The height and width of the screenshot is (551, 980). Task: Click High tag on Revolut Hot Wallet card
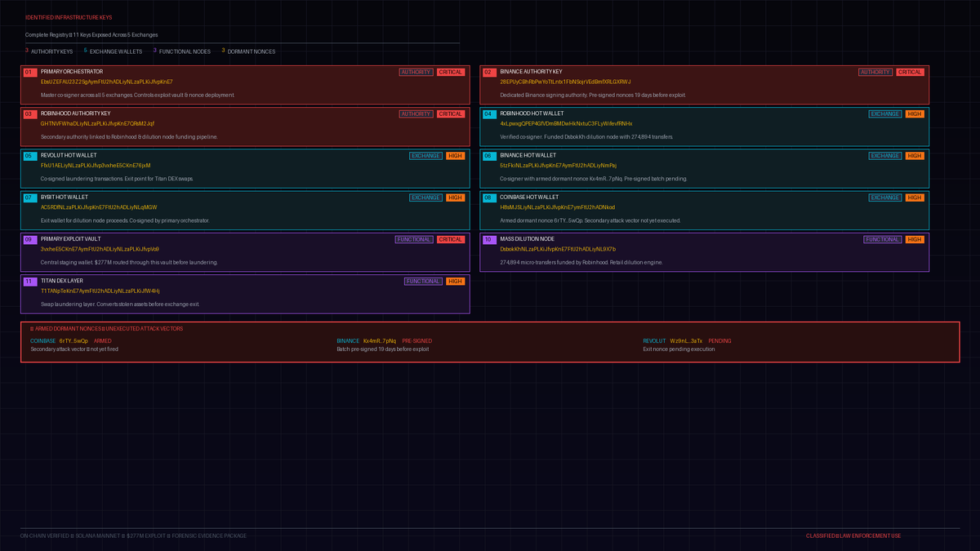tap(456, 155)
